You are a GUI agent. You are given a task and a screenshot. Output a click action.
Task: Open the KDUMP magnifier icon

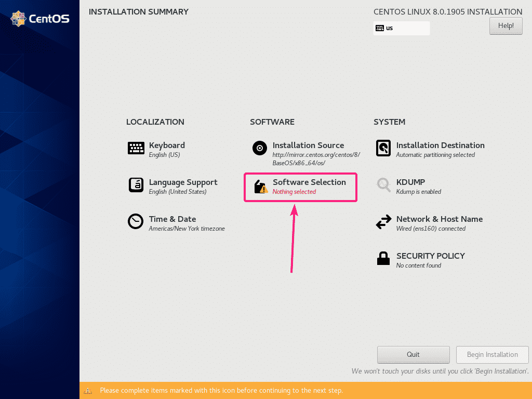(x=383, y=185)
